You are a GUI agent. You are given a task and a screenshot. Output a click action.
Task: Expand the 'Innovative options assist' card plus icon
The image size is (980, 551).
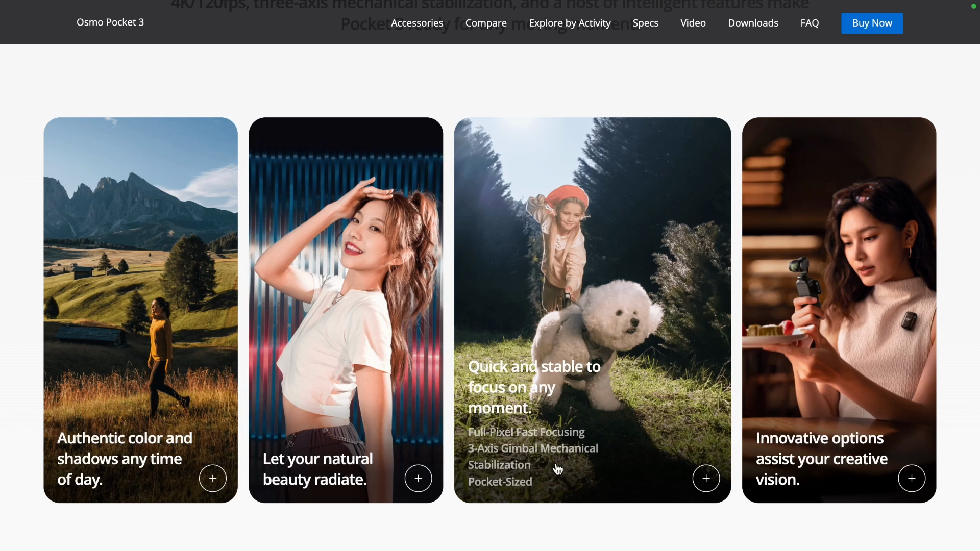912,479
